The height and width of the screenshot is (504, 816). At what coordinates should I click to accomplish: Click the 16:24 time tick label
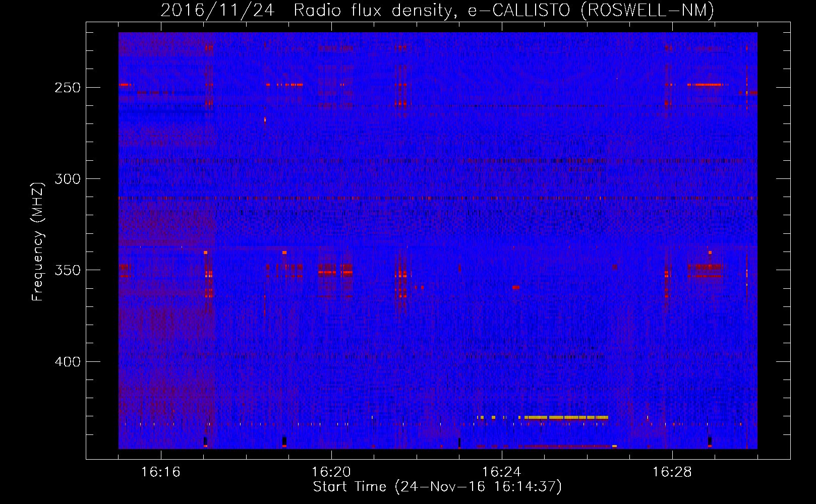(x=502, y=472)
